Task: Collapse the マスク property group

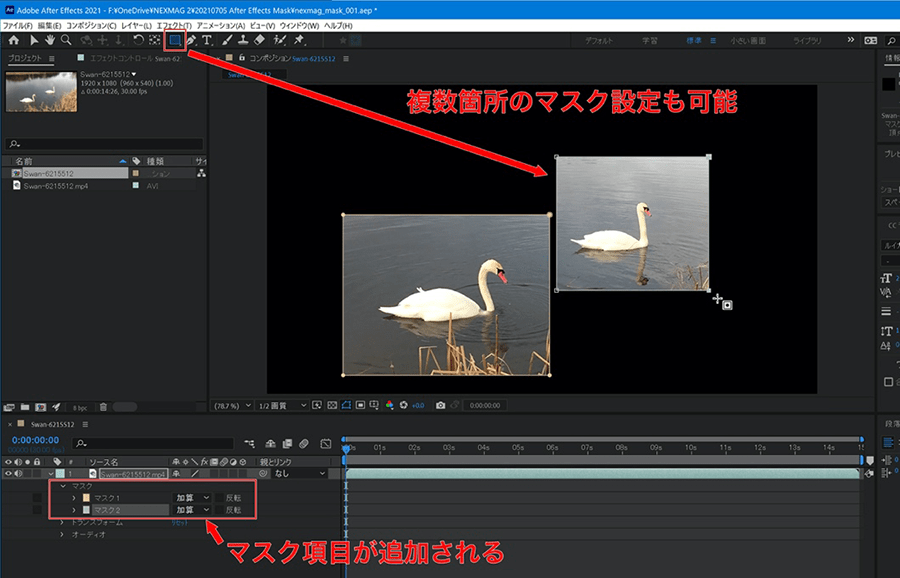Action: click(62, 486)
